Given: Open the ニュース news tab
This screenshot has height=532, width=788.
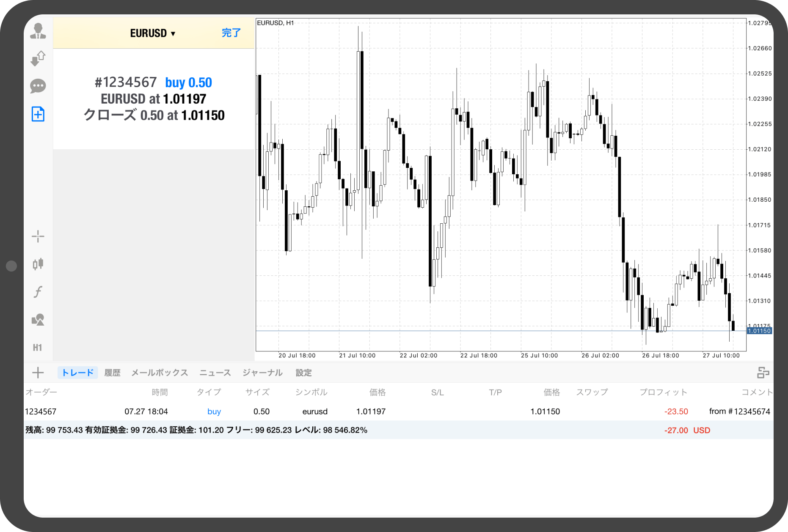Looking at the screenshot, I should (x=215, y=373).
